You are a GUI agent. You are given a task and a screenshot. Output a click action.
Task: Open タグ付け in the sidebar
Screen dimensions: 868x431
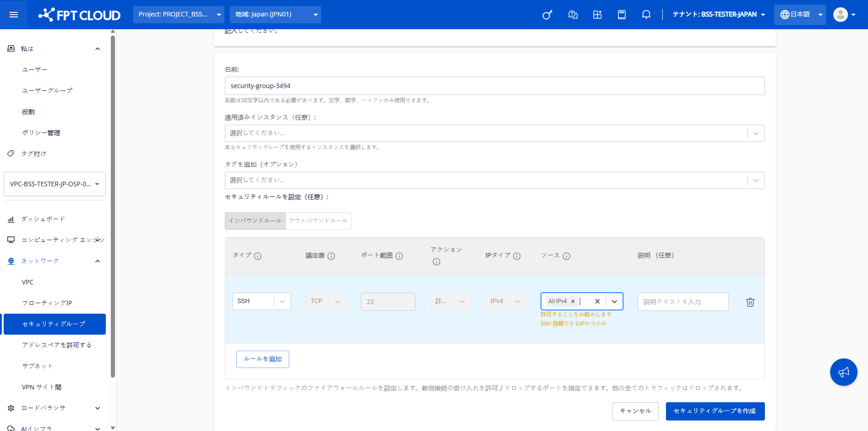click(34, 154)
